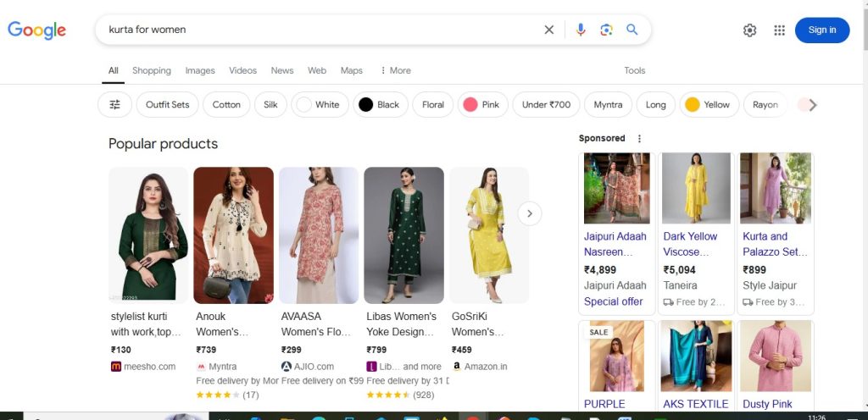Switch to the Images tab
868x420 pixels.
(200, 71)
